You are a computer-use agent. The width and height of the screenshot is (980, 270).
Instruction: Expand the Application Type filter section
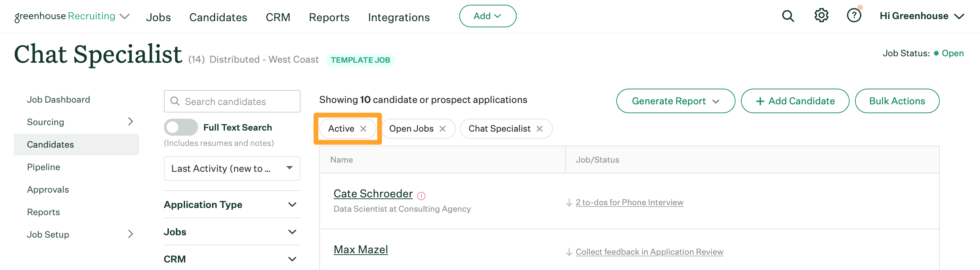click(232, 205)
